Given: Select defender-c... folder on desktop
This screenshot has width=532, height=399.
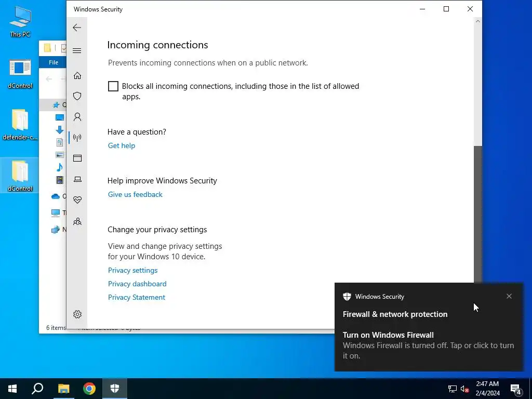Looking at the screenshot, I should tap(20, 125).
